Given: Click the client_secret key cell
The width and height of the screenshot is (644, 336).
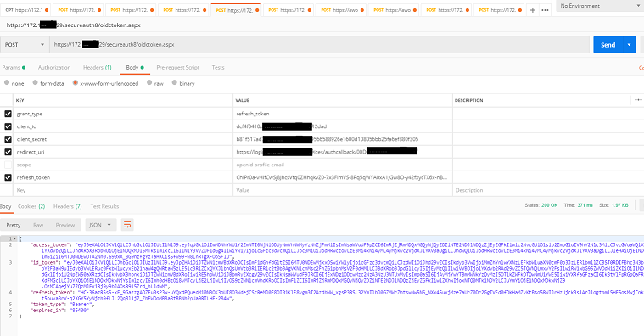Looking at the screenshot, I should 123,139.
